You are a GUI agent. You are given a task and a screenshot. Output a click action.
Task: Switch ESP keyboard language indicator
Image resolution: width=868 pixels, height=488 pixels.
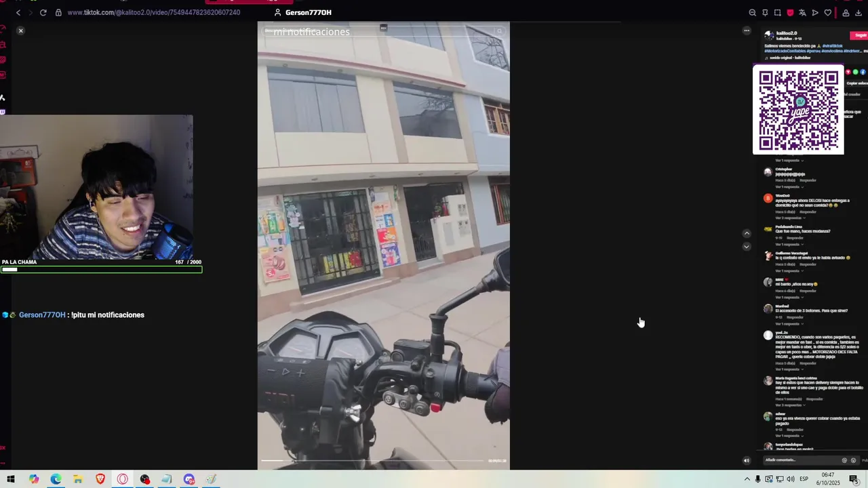804,479
